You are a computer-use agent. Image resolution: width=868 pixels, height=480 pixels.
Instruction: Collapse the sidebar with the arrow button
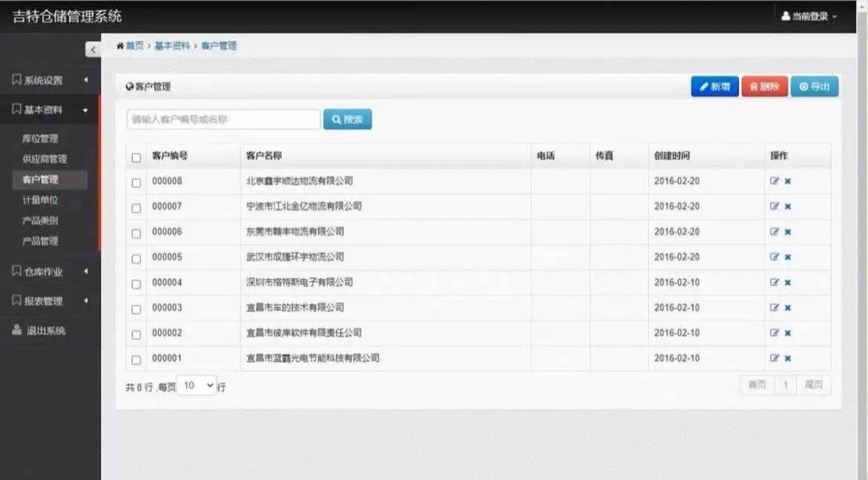(93, 49)
